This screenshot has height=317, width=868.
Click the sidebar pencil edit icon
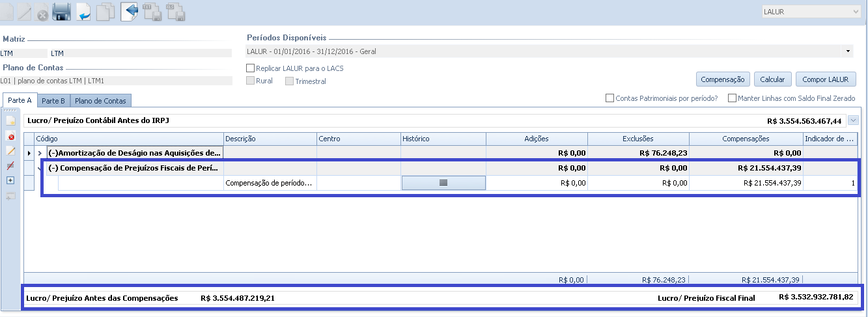10,150
